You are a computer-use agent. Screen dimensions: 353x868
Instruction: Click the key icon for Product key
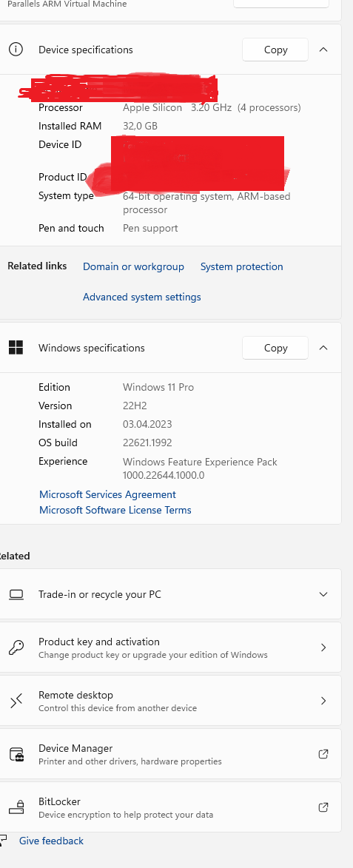16,647
